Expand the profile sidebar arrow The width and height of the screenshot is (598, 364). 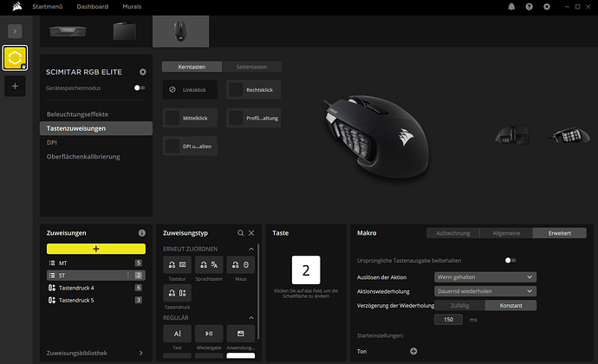(15, 31)
